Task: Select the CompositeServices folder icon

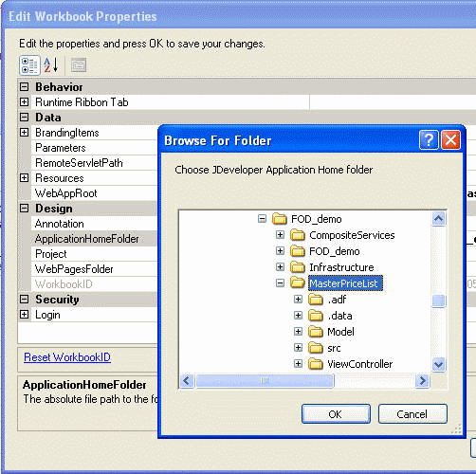Action: pos(298,235)
